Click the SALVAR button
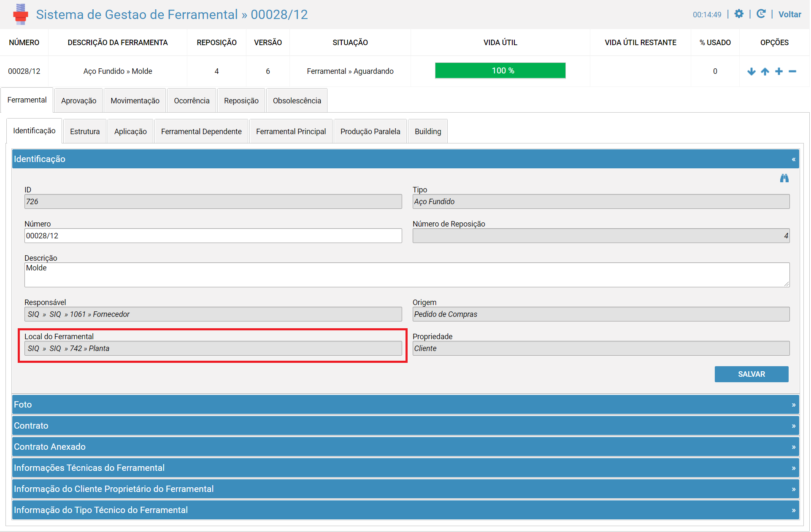Screen dimensions: 811x532 pos(752,374)
